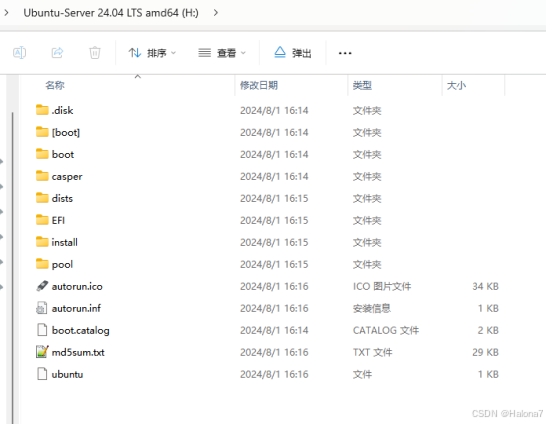Select the install folder icon
The image size is (547, 425).
pyautogui.click(x=42, y=242)
